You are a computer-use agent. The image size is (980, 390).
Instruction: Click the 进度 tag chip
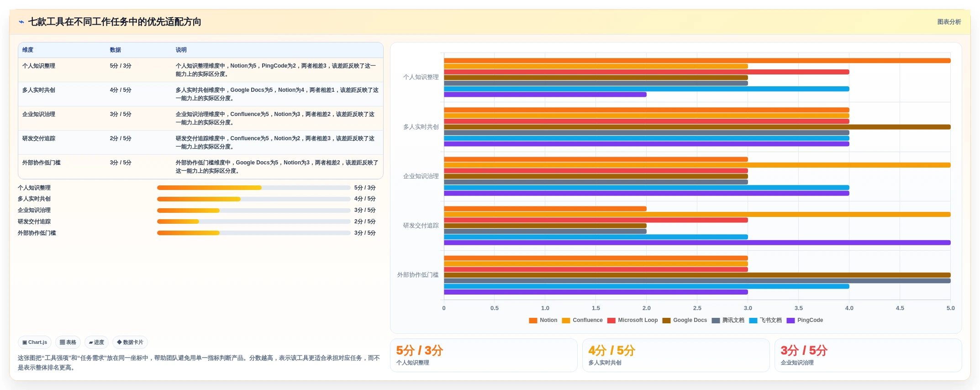pos(96,343)
